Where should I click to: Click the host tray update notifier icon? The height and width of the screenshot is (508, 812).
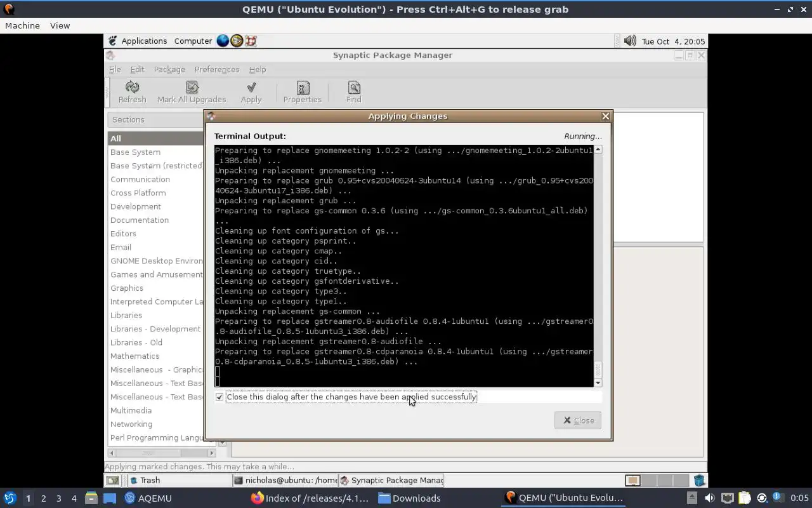click(762, 498)
